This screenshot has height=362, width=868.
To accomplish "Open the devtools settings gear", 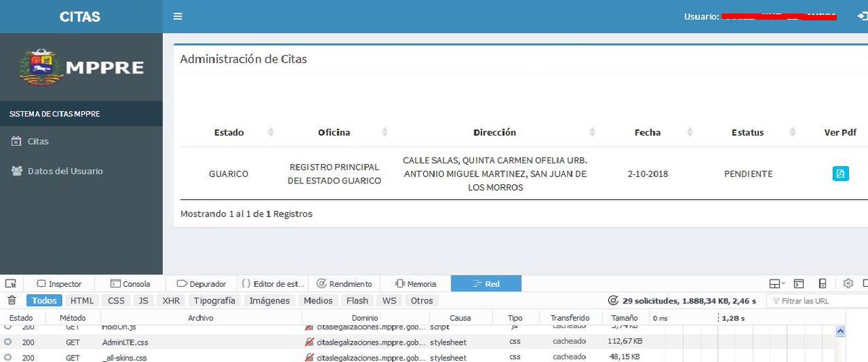I will [848, 283].
